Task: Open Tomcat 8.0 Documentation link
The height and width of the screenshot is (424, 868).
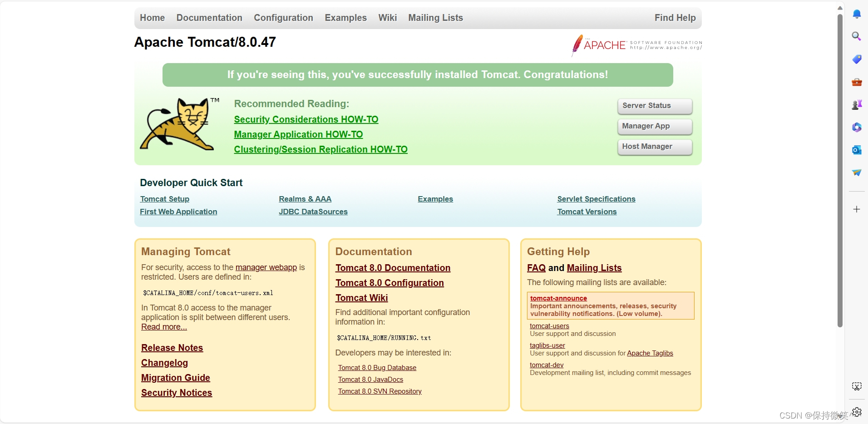Action: [393, 268]
